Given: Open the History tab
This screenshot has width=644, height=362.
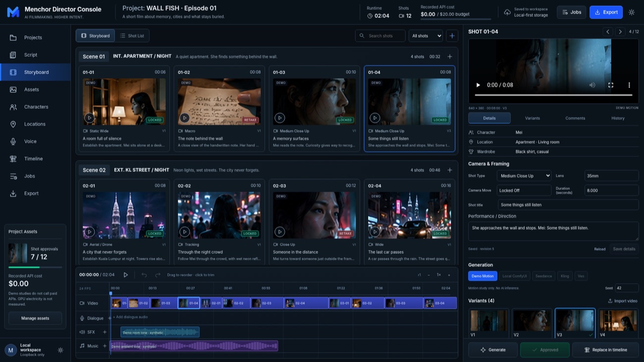Looking at the screenshot, I should (x=618, y=118).
